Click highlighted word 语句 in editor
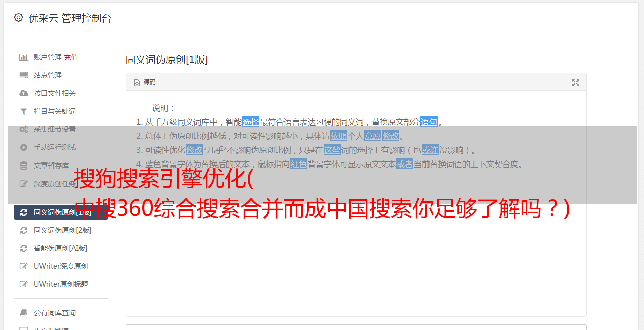The image size is (644, 330). (x=429, y=122)
